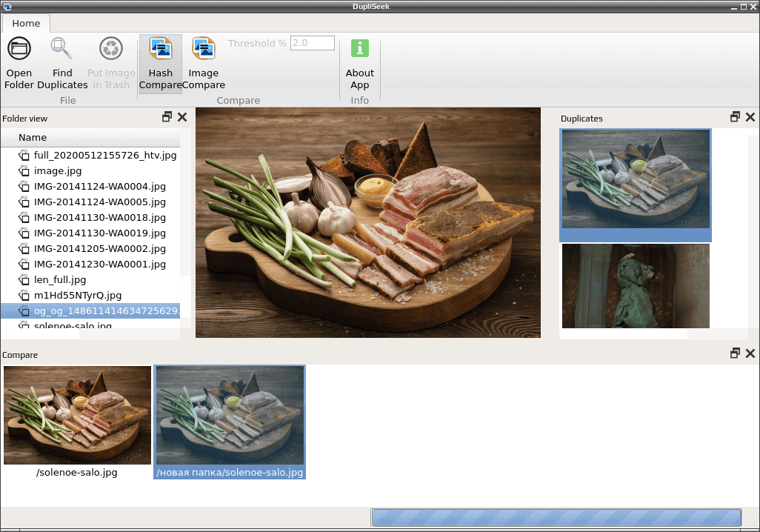Screen dimensions: 760x532
Task: Toggle Image Compare mode
Action: [x=204, y=63]
